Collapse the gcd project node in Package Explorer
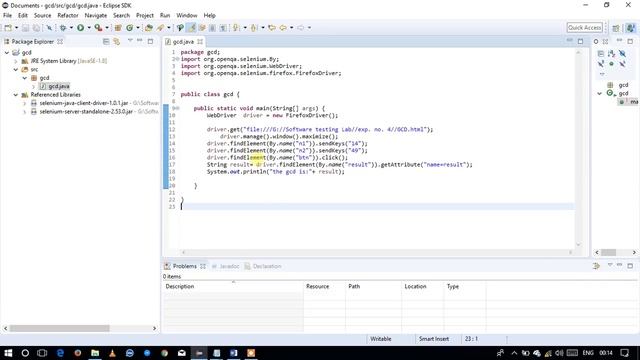Viewport: 640px width, 360px height. [7, 53]
